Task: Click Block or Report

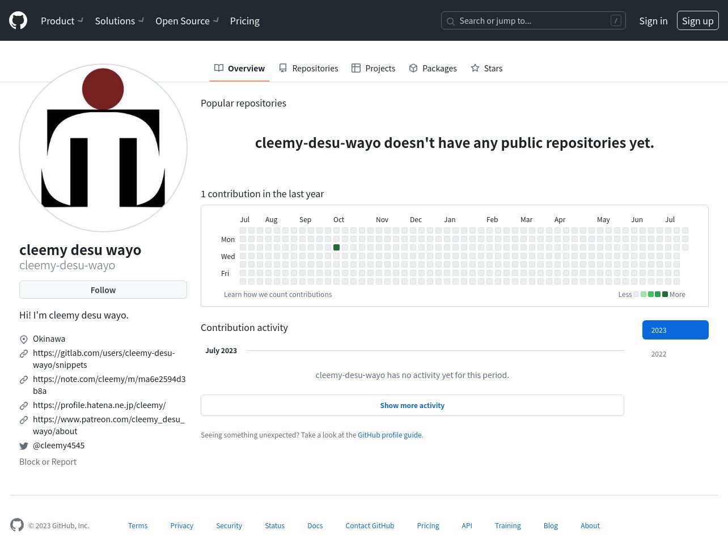Action: click(x=48, y=462)
